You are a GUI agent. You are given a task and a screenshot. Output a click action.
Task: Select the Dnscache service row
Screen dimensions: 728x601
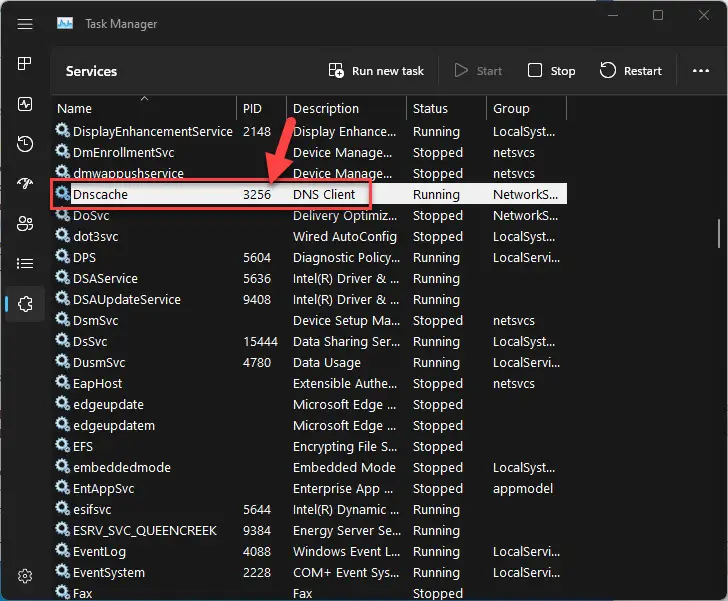[x=309, y=194]
